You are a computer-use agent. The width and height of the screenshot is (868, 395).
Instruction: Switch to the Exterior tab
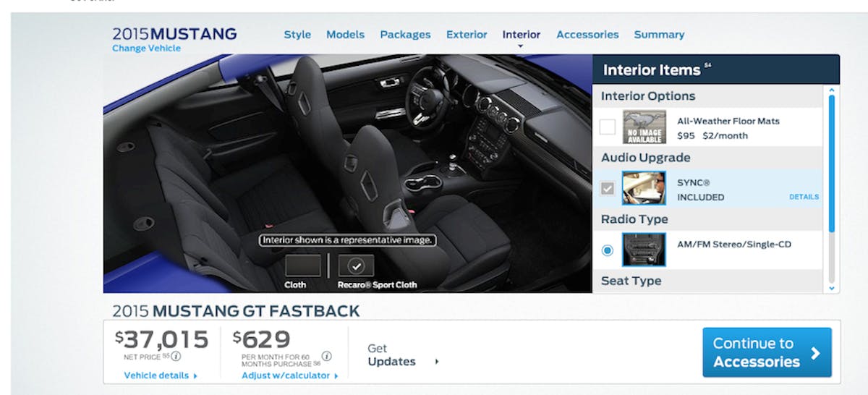467,35
